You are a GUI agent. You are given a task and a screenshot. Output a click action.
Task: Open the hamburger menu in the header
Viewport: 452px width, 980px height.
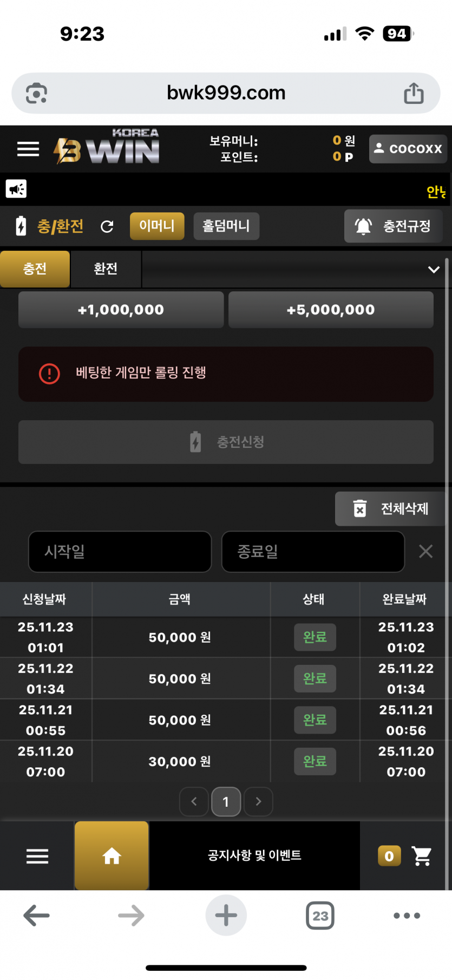(x=28, y=149)
